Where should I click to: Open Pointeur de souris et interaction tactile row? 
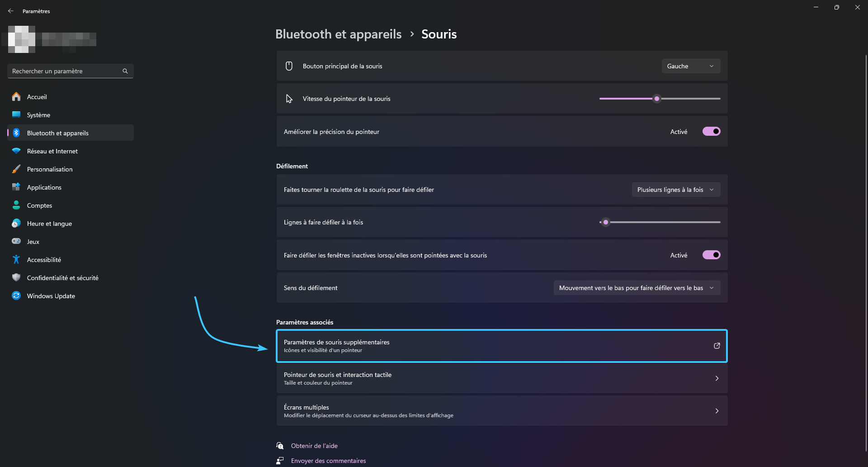502,378
